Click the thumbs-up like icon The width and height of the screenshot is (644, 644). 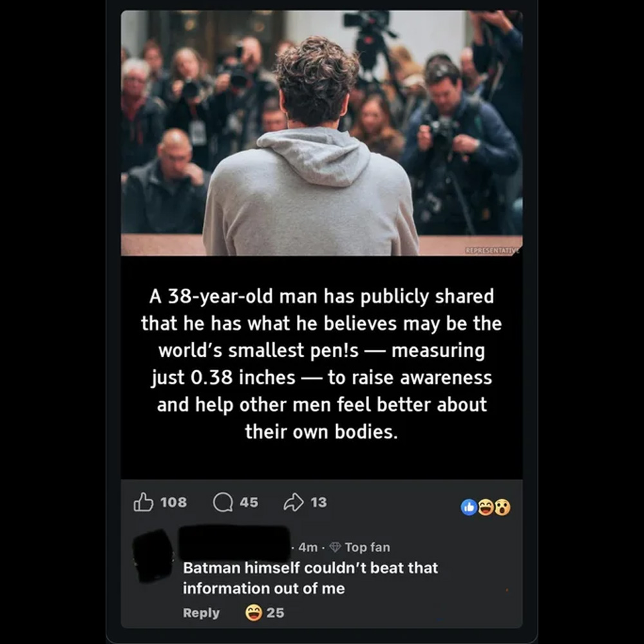point(143,502)
